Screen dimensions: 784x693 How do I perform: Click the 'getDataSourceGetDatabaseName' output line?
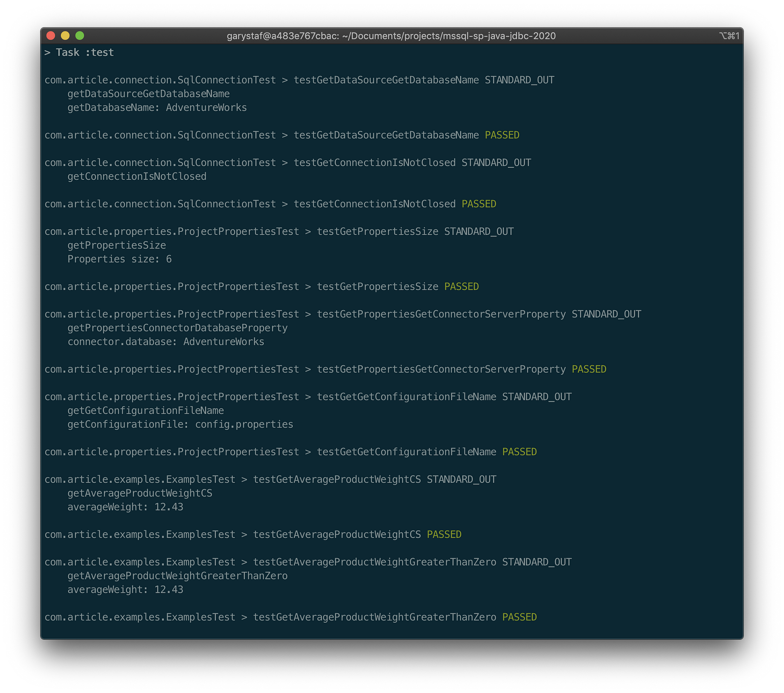[x=148, y=94]
